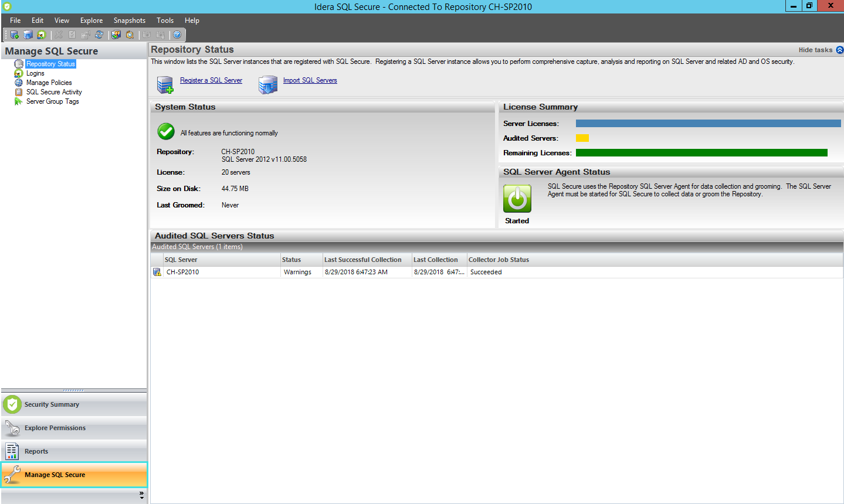Click the second grayed-out snapshot camera icon

coord(160,35)
